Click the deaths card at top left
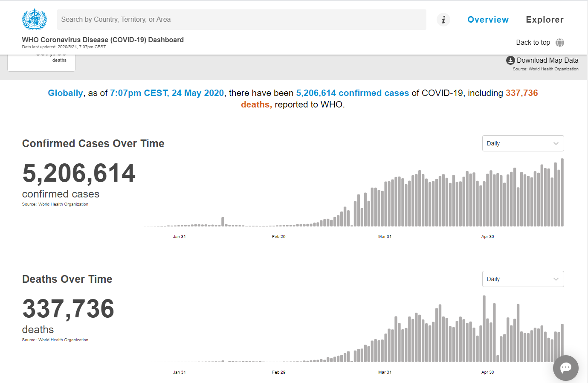Viewport: 588px width, 383px height. [41, 63]
